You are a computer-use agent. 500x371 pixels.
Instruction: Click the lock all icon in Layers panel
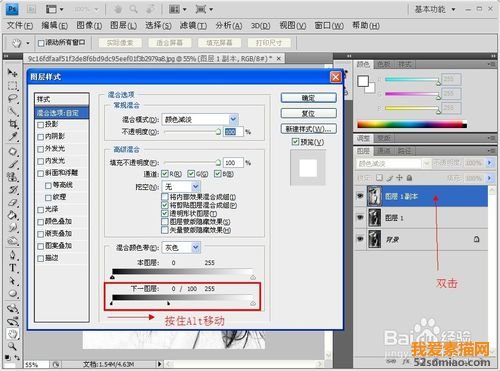(x=410, y=178)
